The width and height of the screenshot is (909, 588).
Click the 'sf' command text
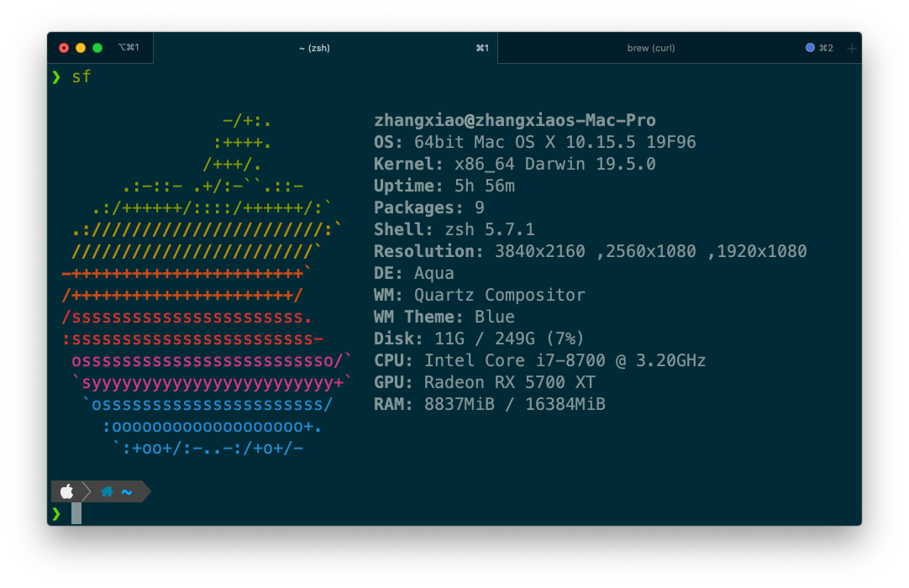(81, 77)
